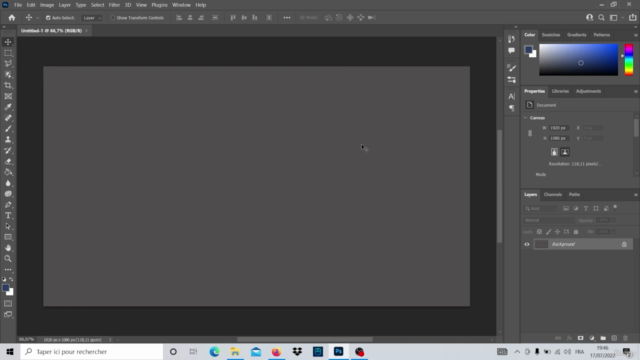
Task: Select the Move tool
Action: pyautogui.click(x=8, y=42)
